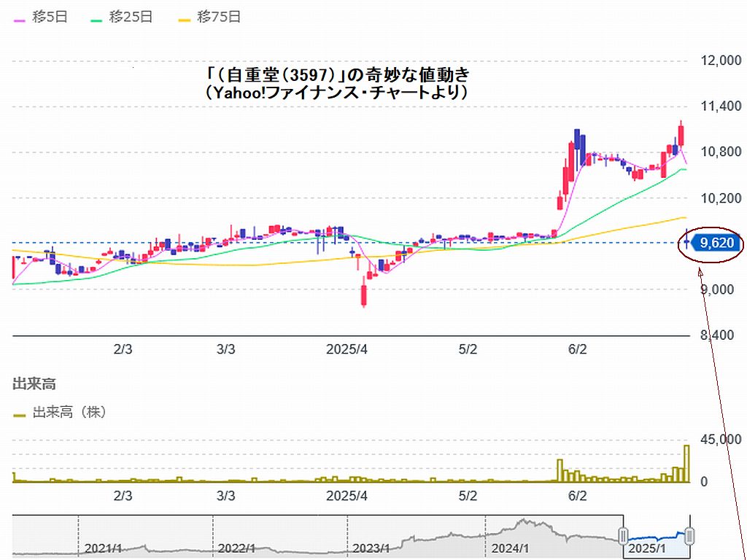Click the right range slider handle
The height and width of the screenshot is (560, 747).
689,536
